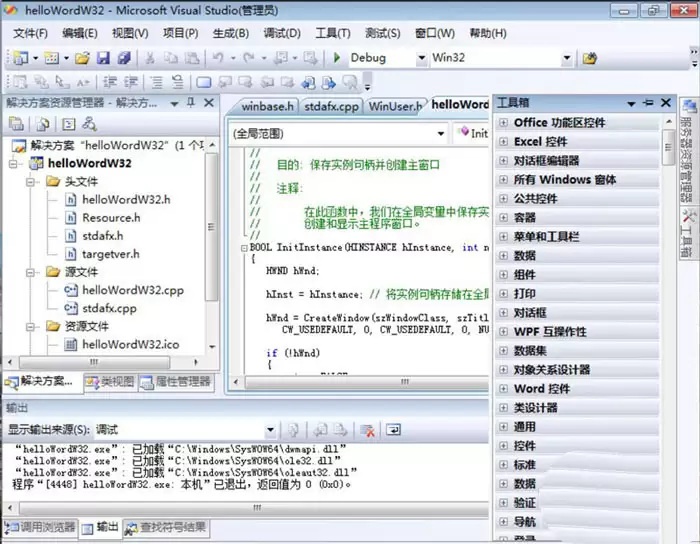Screen dimensions: 700x544
Task: Click the Open File folder icon
Action: click(81, 58)
